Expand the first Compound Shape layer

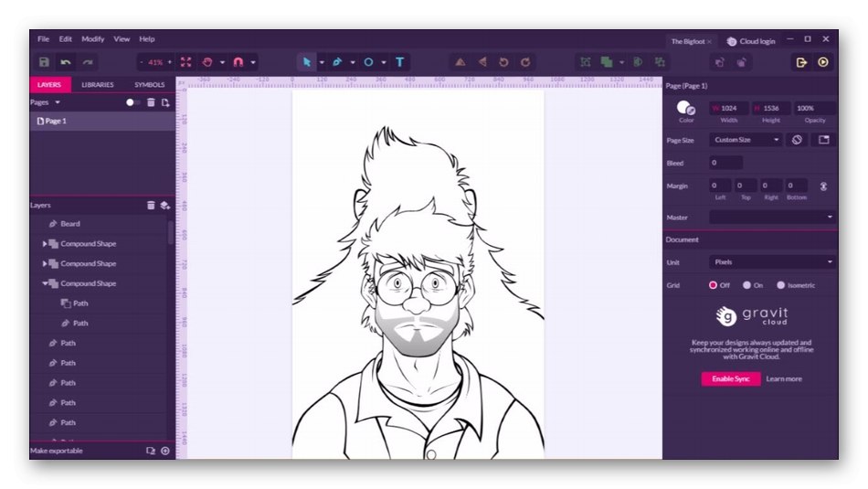pyautogui.click(x=44, y=244)
